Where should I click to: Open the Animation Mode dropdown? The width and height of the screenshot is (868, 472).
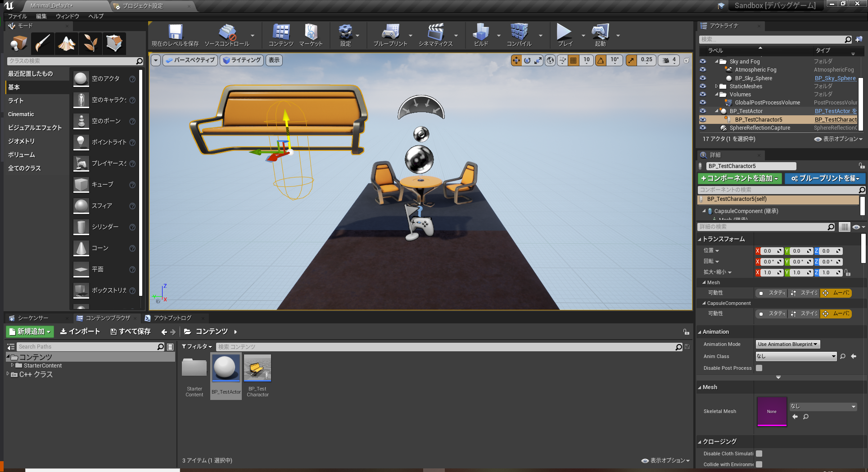(787, 344)
